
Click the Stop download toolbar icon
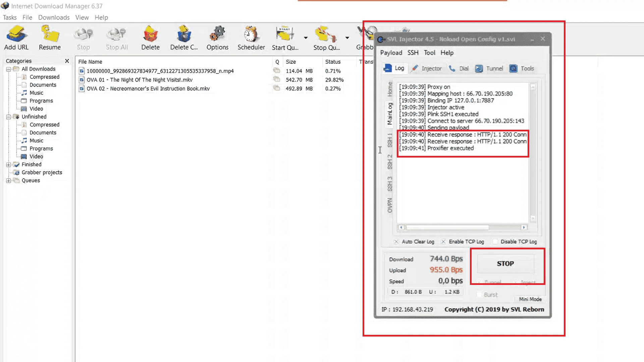point(83,34)
